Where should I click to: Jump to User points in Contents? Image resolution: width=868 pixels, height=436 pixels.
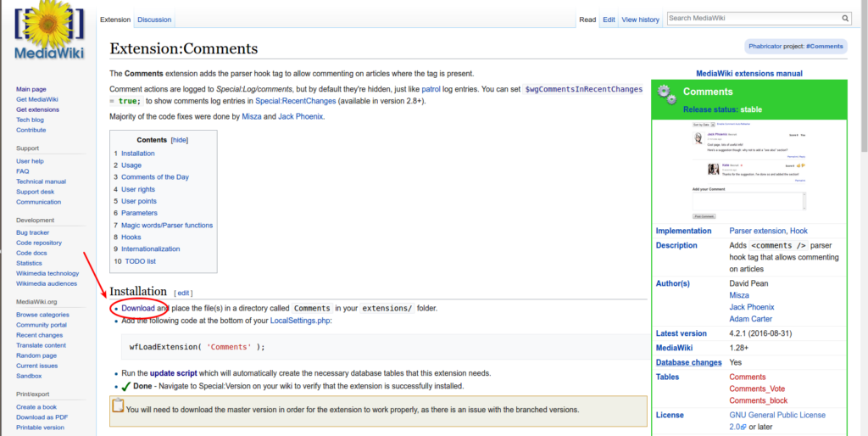click(139, 201)
